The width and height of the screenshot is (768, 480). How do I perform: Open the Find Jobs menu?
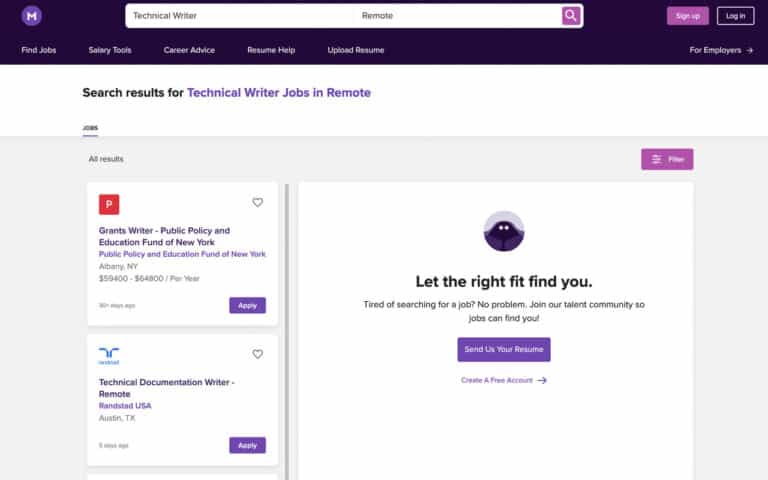[x=39, y=50]
